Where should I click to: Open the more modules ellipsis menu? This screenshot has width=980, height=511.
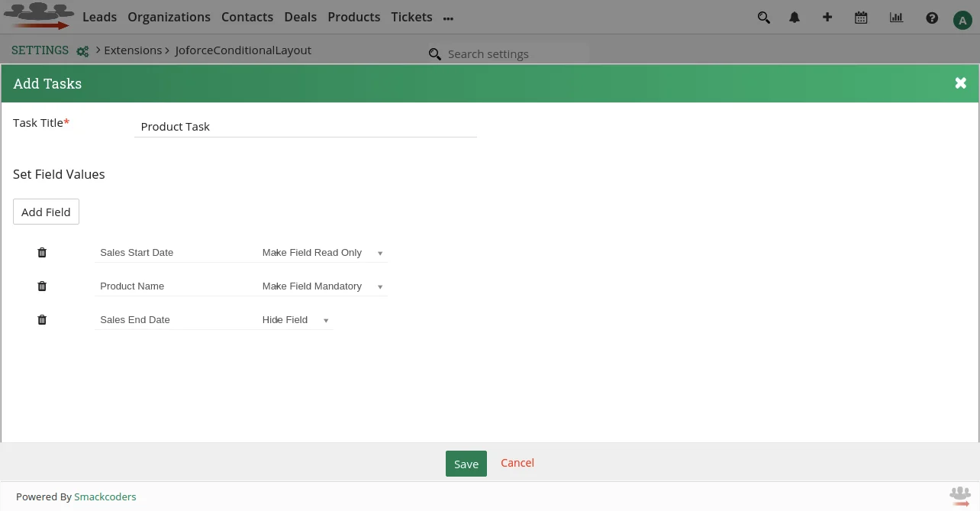pos(448,18)
